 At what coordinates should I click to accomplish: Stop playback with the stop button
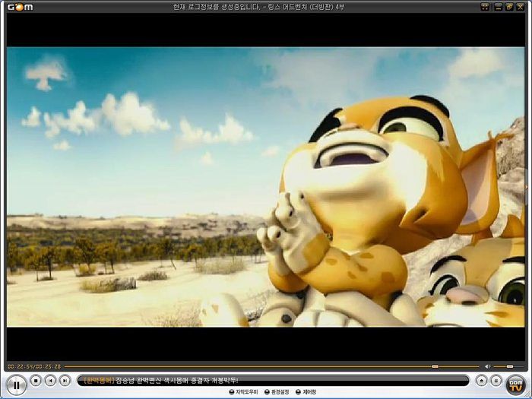[36, 381]
